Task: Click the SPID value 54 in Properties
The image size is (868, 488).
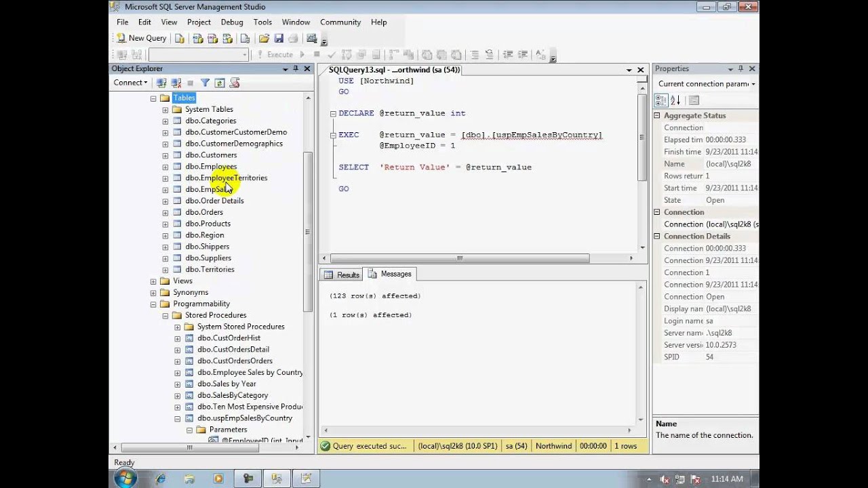Action: (x=709, y=357)
